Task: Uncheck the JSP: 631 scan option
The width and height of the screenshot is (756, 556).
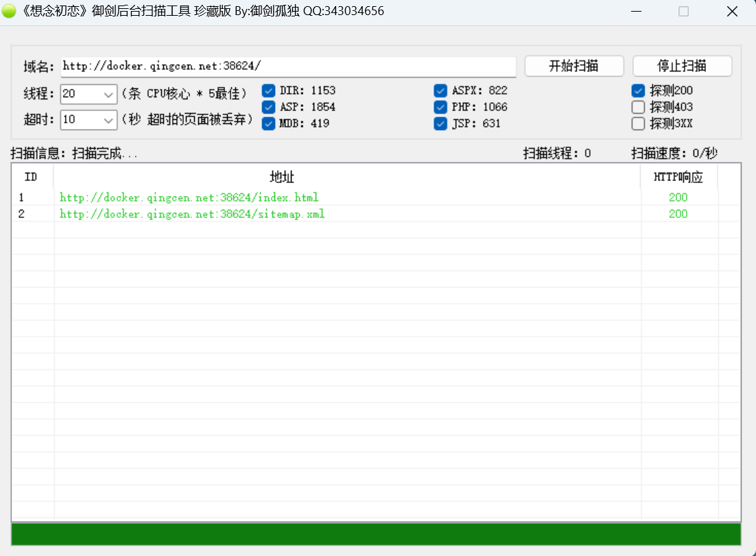Action: click(440, 123)
